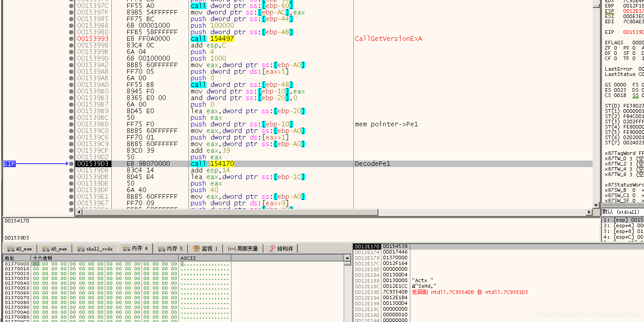Toggle breakpoint dot at address 001539BD
The image size is (644, 322).
click(71, 124)
